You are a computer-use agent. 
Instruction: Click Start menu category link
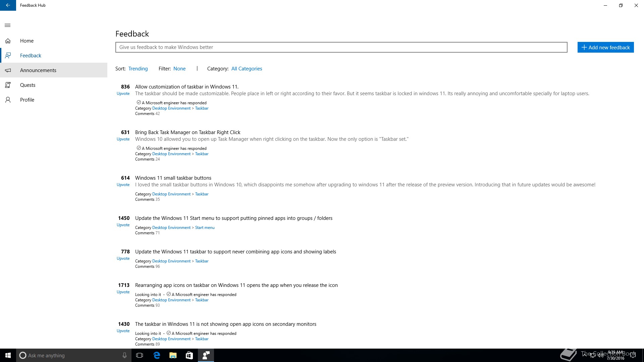click(x=205, y=228)
